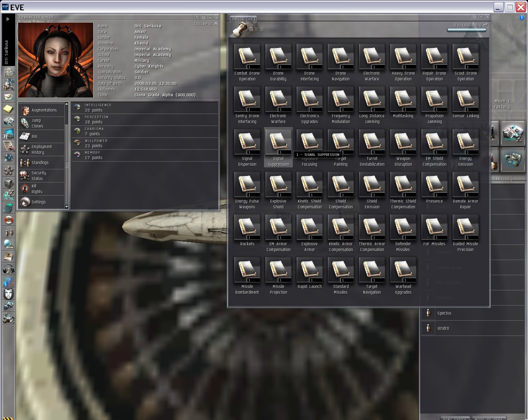The image size is (528, 420).
Task: Select the Warhead Upgrades skill book
Action: [x=403, y=276]
